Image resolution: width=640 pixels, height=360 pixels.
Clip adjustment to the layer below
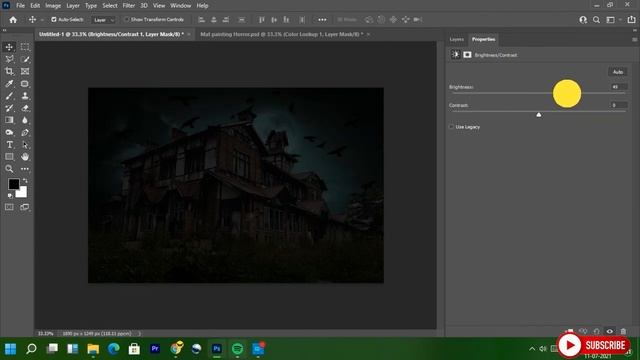pos(569,331)
